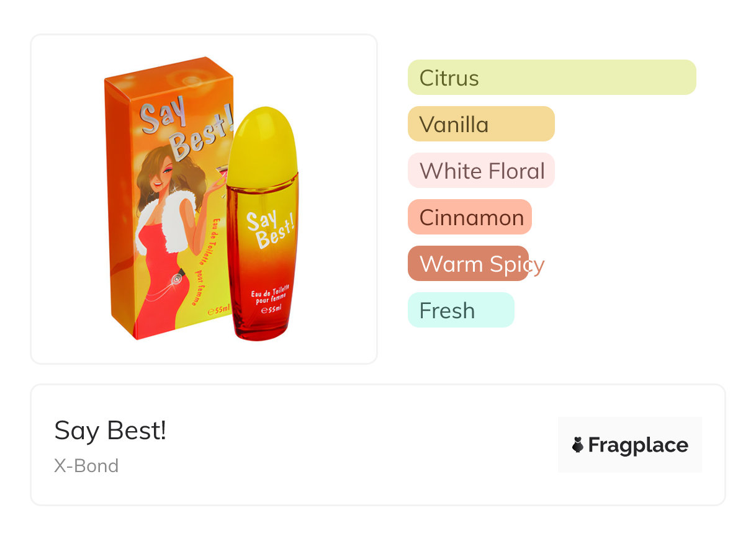This screenshot has height=536, width=756.
Task: Open the Say Best! fragrance title
Action: pos(110,430)
